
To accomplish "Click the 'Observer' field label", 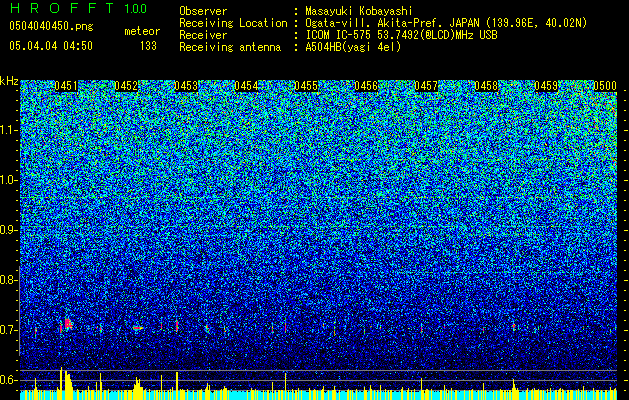I will tap(203, 12).
